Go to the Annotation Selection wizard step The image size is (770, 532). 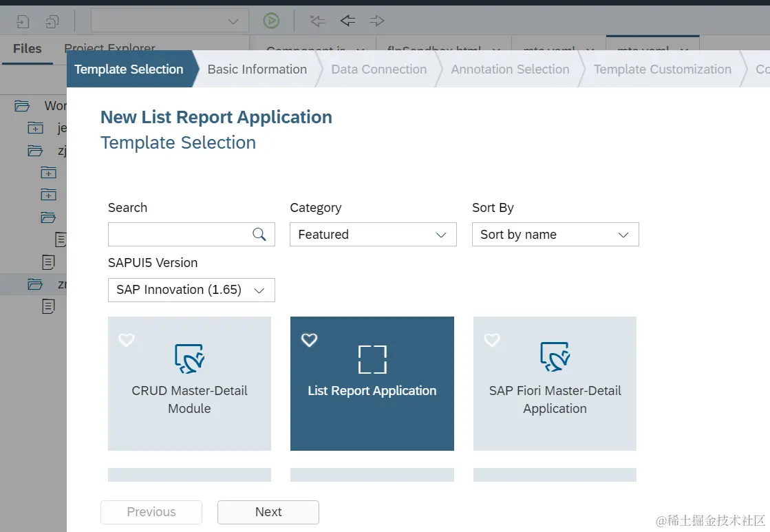[x=510, y=70]
